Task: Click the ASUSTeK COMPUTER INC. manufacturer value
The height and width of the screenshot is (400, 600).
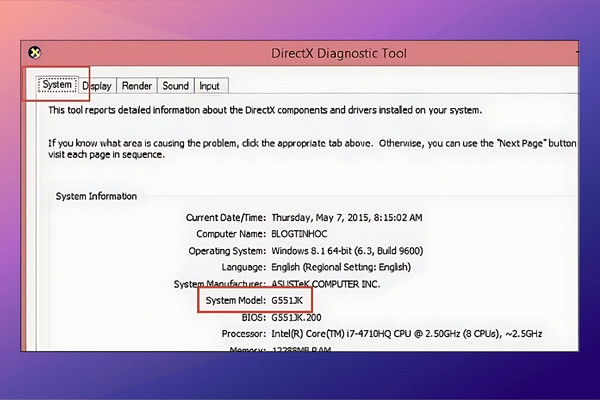Action: tap(326, 284)
